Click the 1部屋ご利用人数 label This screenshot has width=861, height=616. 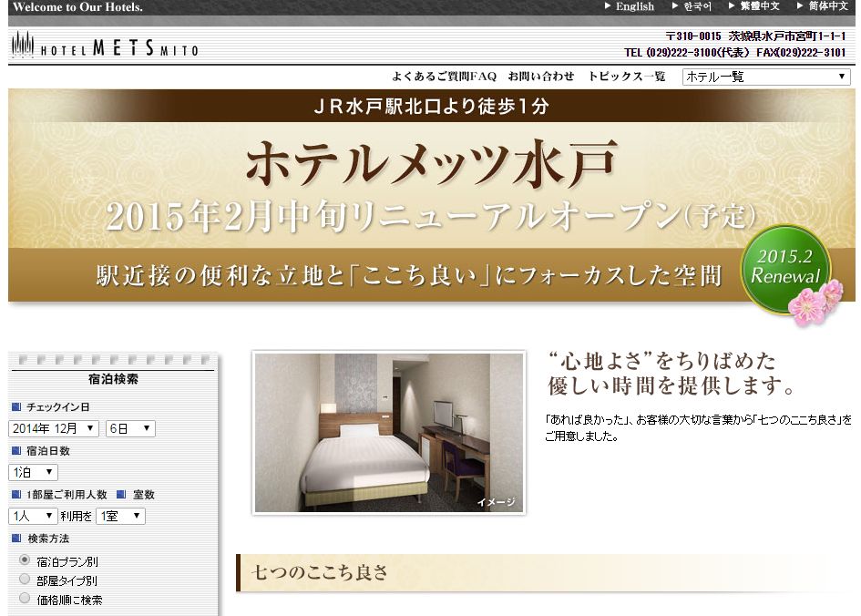tap(67, 495)
